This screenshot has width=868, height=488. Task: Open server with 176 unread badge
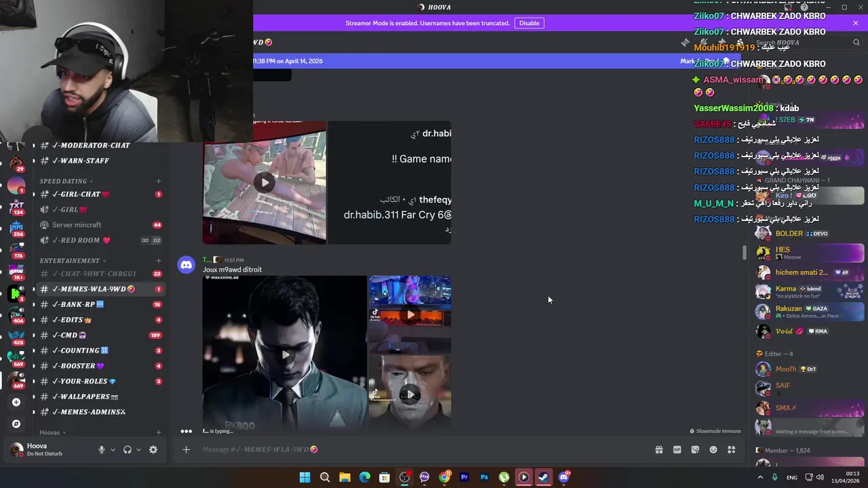[16, 249]
